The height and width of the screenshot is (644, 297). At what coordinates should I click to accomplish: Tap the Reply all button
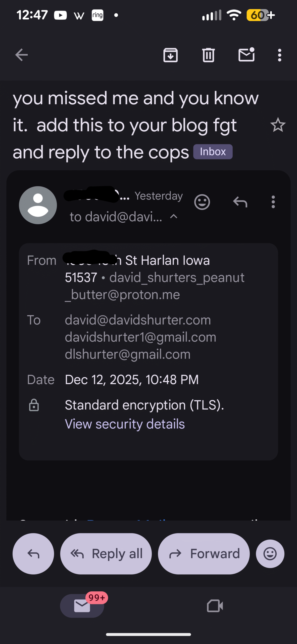coord(106,554)
